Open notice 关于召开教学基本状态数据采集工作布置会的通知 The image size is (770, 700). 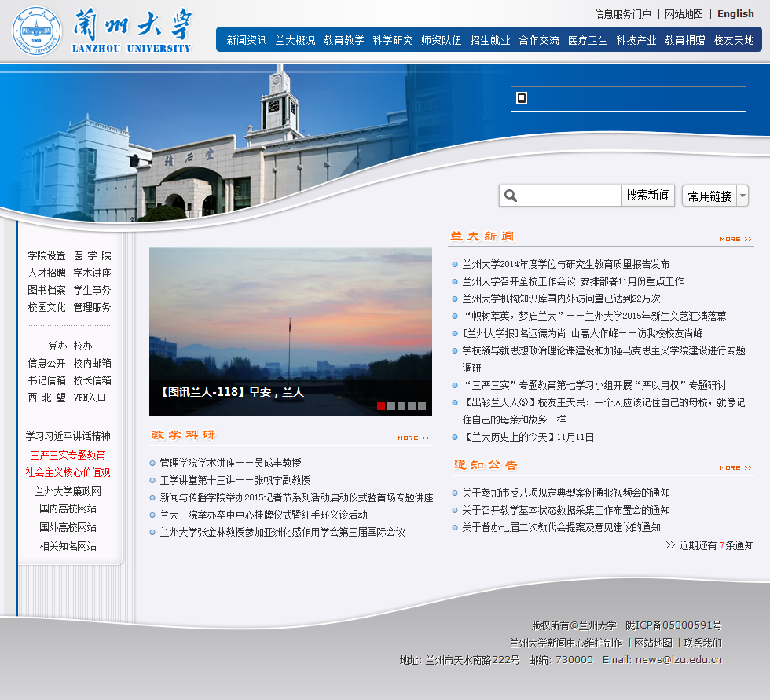[x=566, y=510]
